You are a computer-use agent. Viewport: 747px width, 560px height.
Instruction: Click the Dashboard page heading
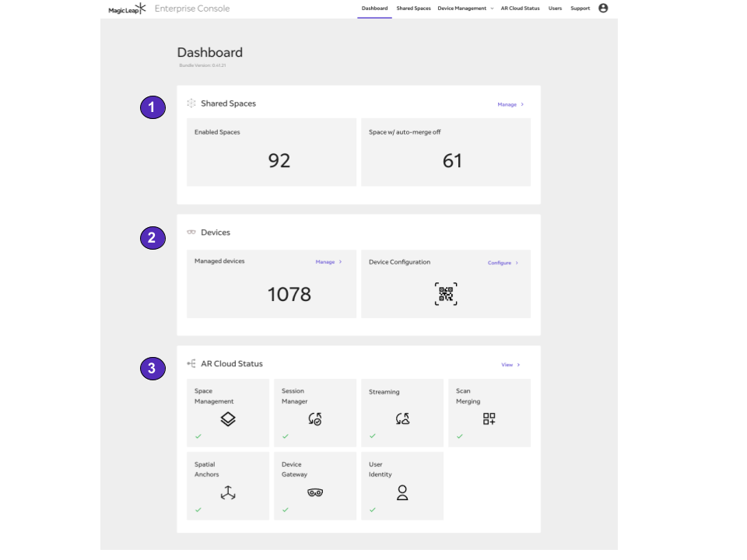[x=209, y=52]
